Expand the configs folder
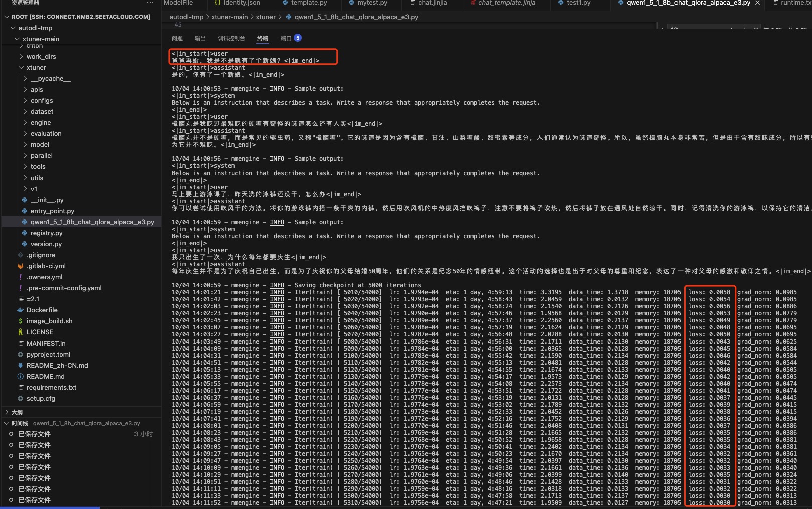Viewport: 812px width, 509px height. 26,101
